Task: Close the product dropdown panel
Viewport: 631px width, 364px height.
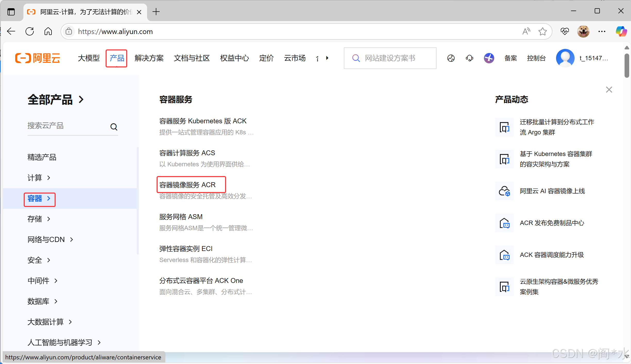Action: (609, 90)
